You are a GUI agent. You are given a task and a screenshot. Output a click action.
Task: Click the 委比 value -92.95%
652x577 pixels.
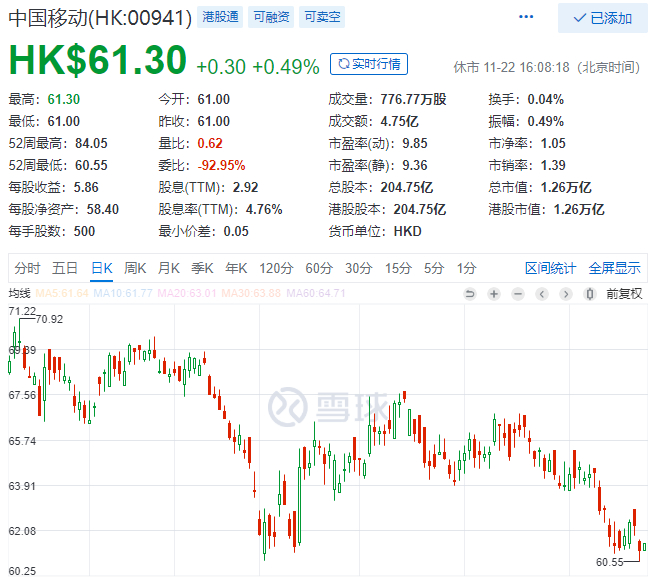[221, 165]
